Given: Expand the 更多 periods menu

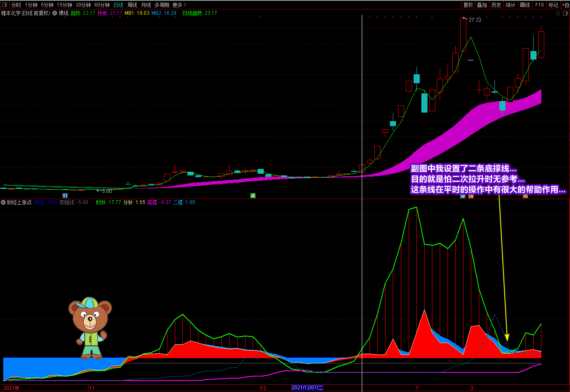Looking at the screenshot, I should click(x=179, y=5).
